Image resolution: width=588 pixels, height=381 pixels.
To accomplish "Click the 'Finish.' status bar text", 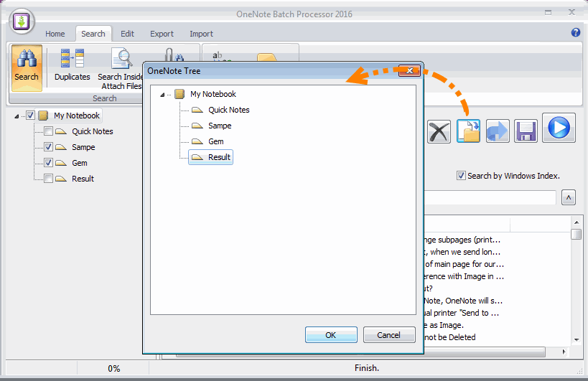I will (x=367, y=368).
